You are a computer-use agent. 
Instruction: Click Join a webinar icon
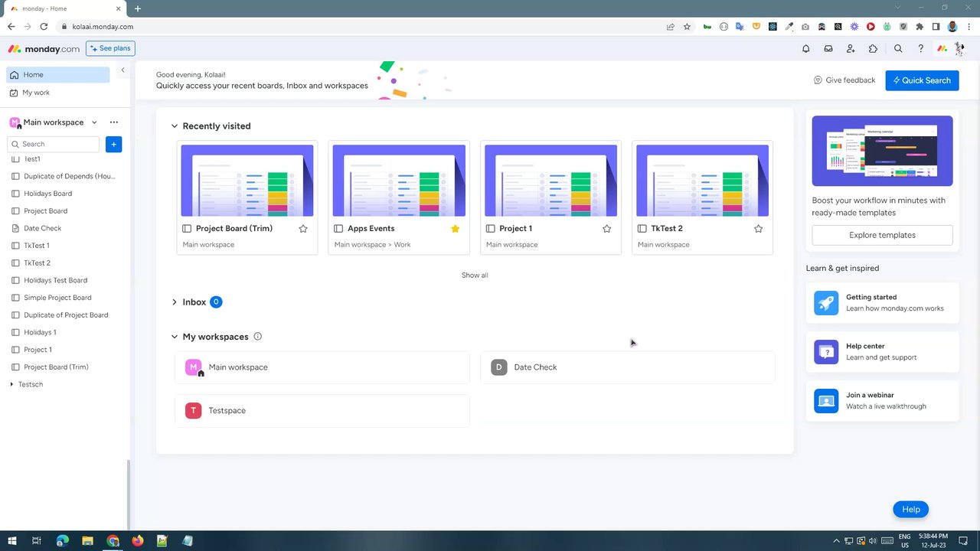(x=826, y=400)
